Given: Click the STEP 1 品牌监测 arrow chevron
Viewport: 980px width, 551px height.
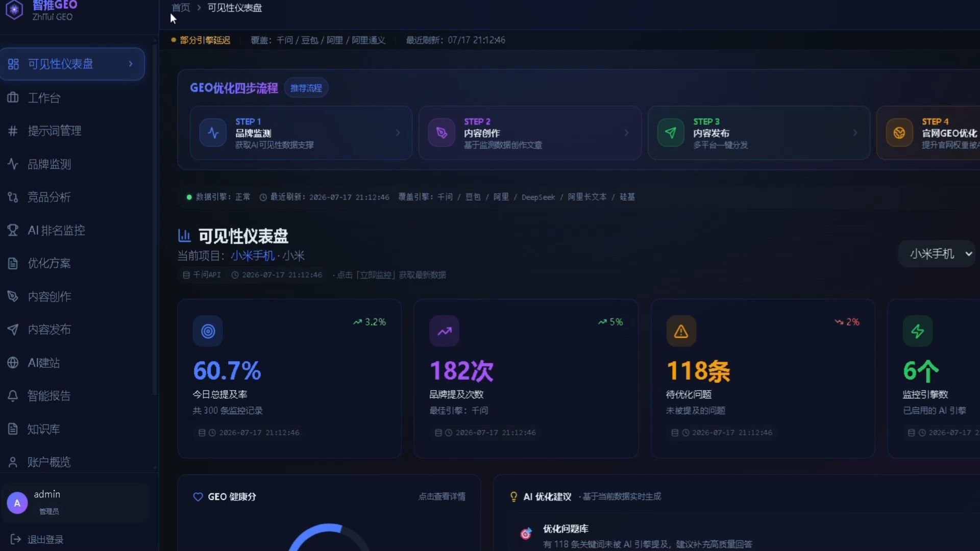Looking at the screenshot, I should [x=398, y=133].
